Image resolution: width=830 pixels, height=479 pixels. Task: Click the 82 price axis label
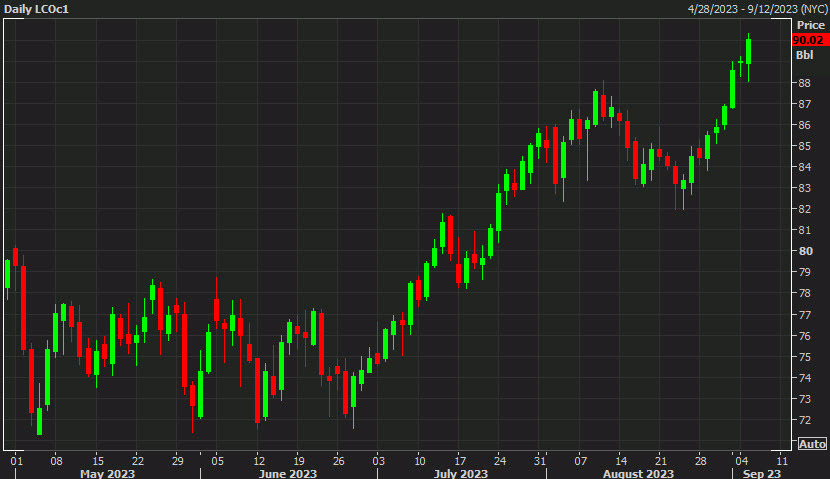click(805, 209)
